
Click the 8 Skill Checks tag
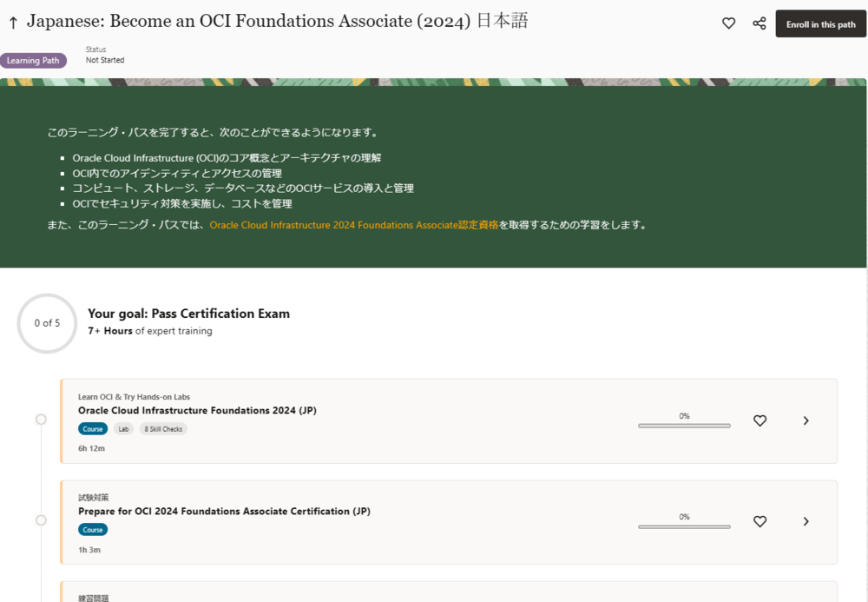click(163, 429)
